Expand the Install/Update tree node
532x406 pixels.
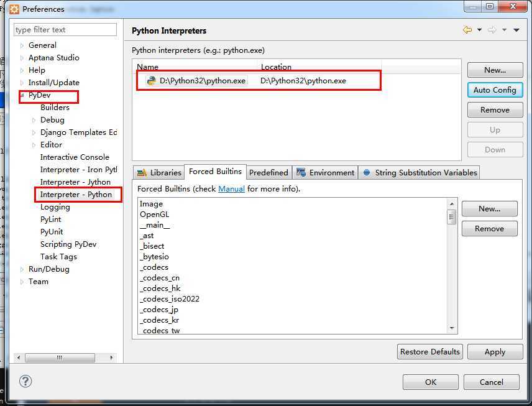(22, 83)
